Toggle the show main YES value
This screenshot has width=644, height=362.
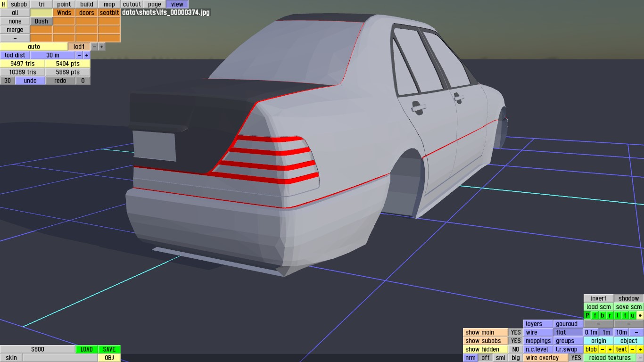516,332
